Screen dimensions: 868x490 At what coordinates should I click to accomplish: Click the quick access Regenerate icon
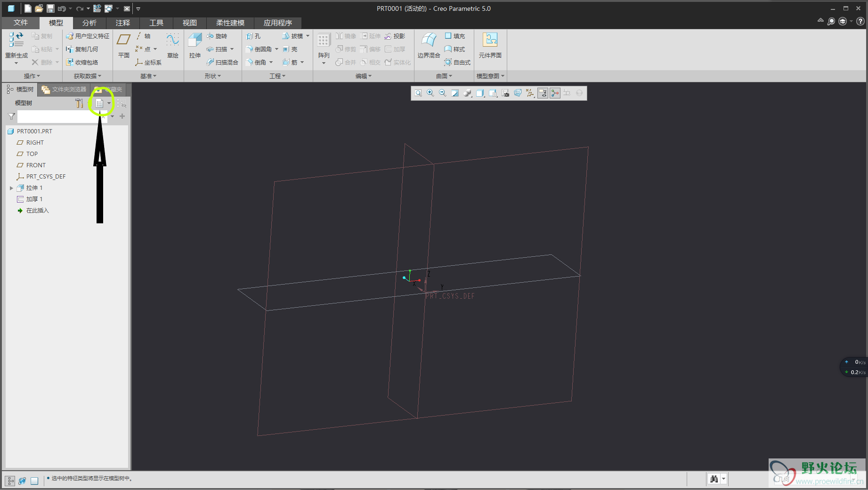coord(97,8)
